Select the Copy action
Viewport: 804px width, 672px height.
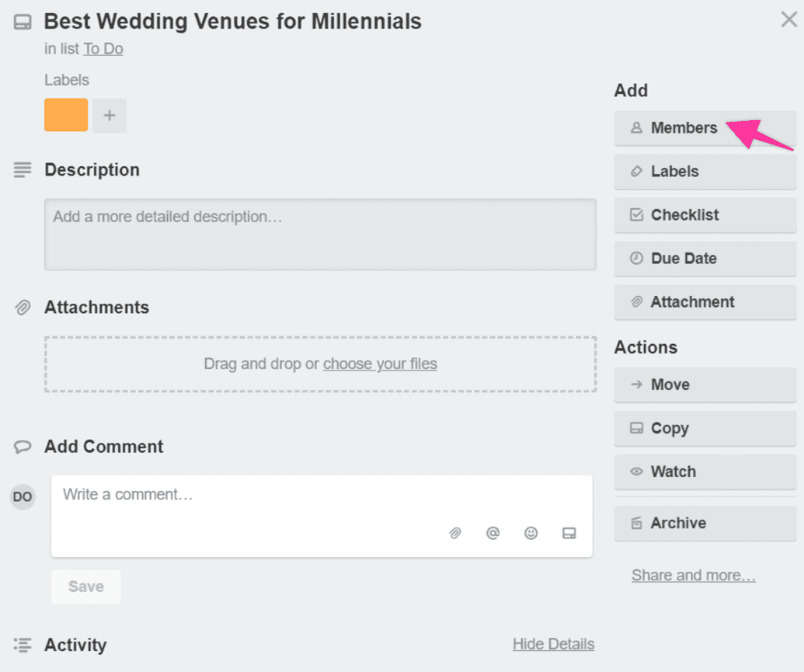[x=705, y=428]
